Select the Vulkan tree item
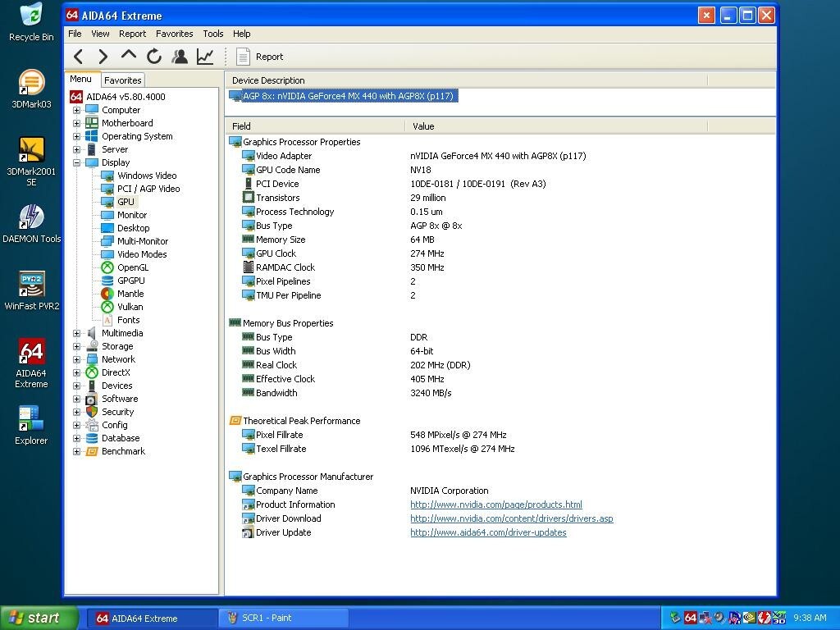Screen dimensions: 840x630 click(130, 307)
